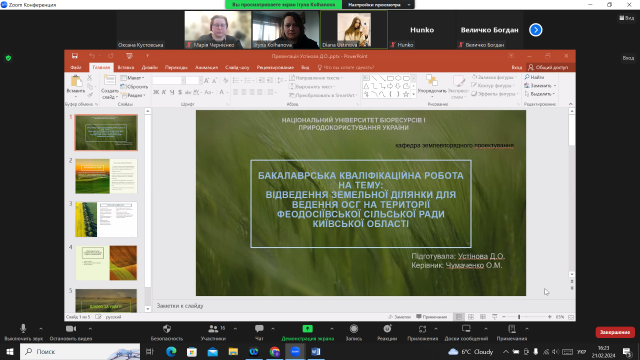640x360 pixels.
Task: Click the Zoom Вид view button
Action: coord(627,18)
